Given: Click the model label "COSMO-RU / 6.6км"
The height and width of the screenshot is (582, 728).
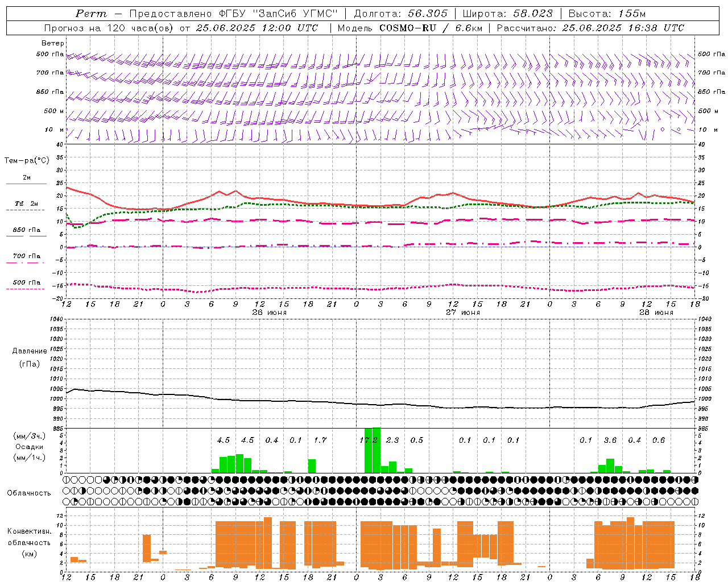Looking at the screenshot, I should pyautogui.click(x=432, y=28).
